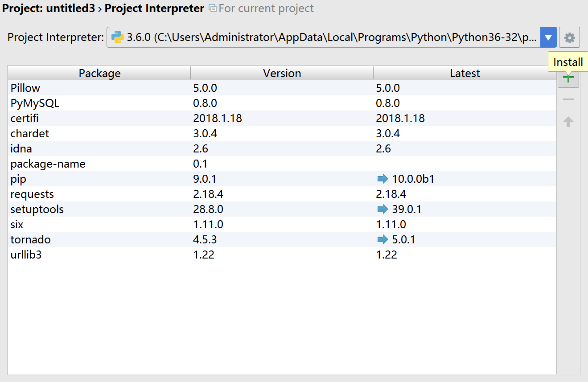Click the Install tooltip label

coord(568,62)
